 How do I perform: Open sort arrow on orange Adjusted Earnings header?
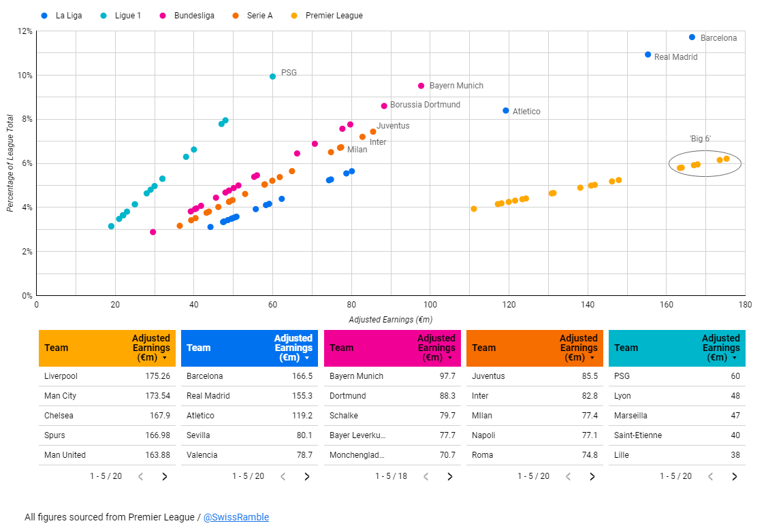click(x=592, y=358)
